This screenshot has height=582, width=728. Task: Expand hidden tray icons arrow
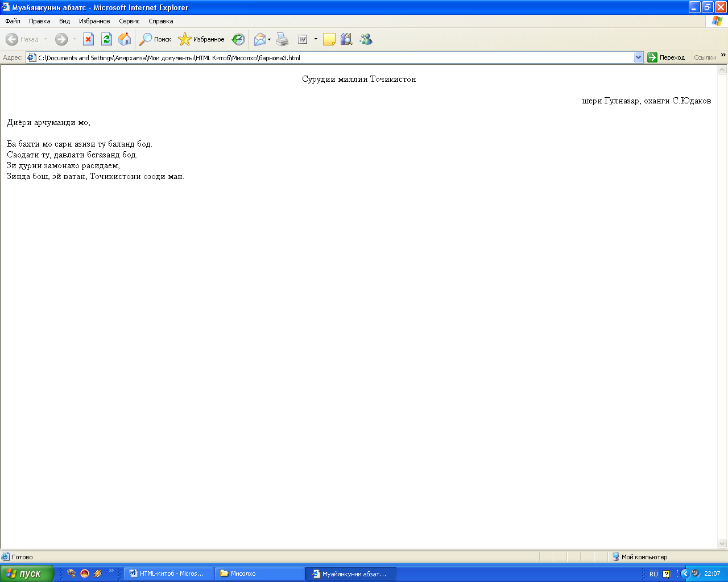685,573
